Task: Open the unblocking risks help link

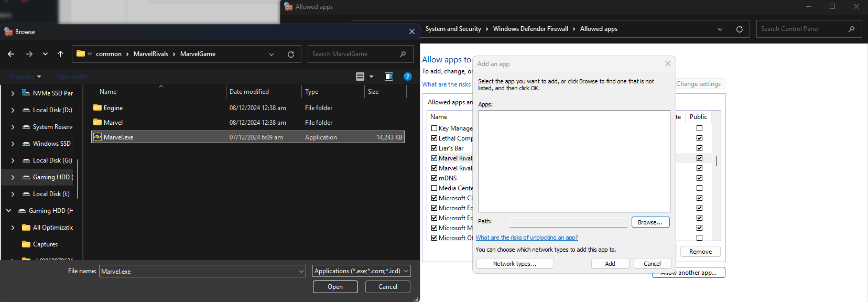Action: coord(526,238)
